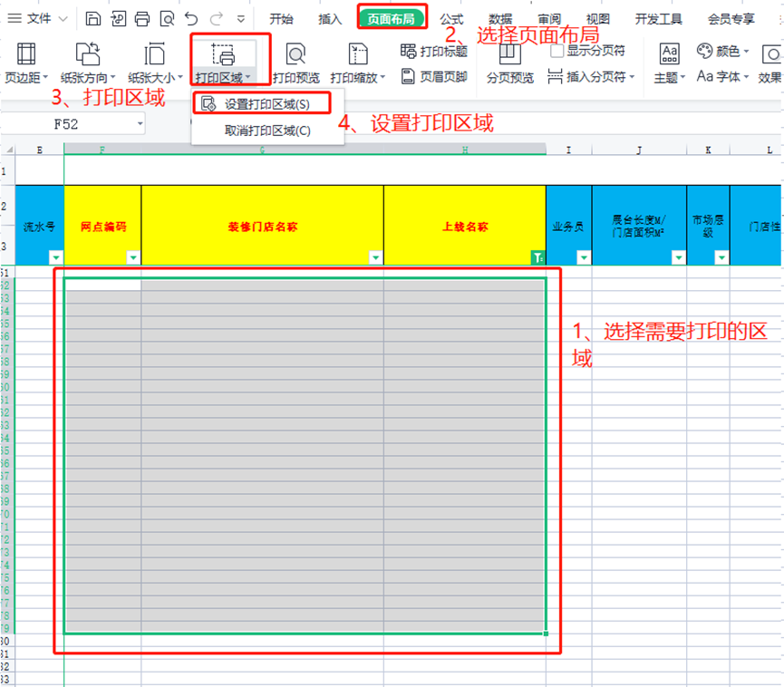Click the 上线名称 header cell
Viewport: 784px width, 687px height.
pos(465,225)
